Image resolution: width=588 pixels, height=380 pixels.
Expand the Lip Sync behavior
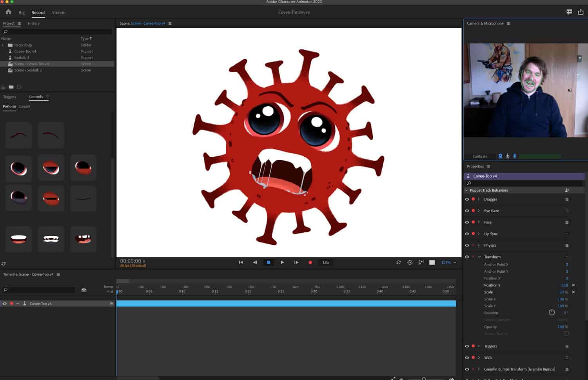pyautogui.click(x=479, y=233)
